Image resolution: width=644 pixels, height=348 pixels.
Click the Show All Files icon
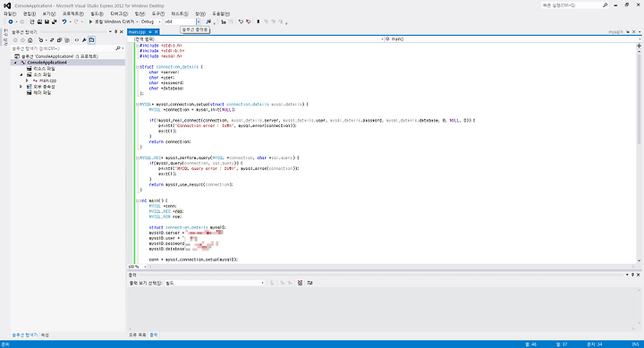[x=67, y=40]
